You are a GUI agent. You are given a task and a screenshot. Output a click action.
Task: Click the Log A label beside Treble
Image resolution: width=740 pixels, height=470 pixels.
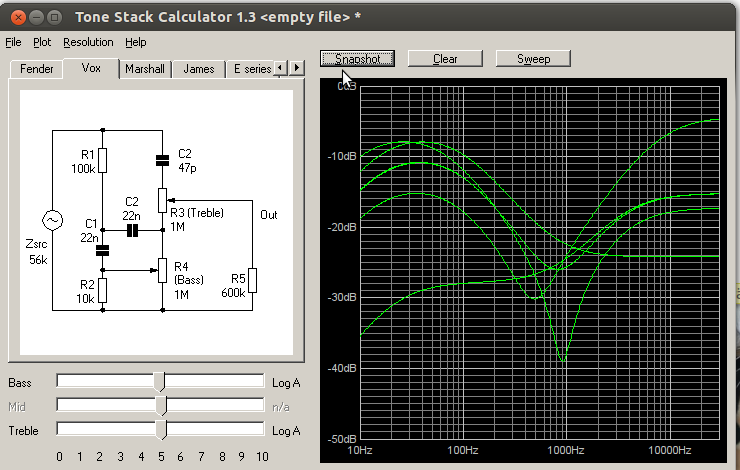click(x=286, y=431)
